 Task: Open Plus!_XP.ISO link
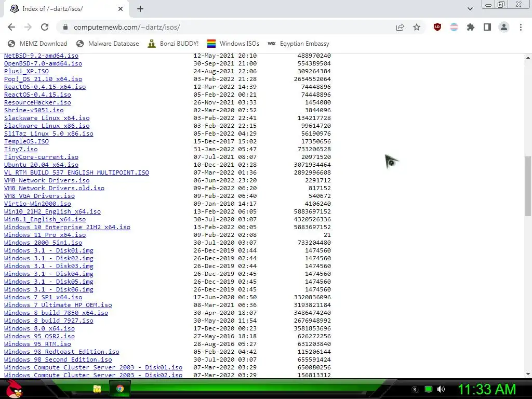click(x=26, y=71)
